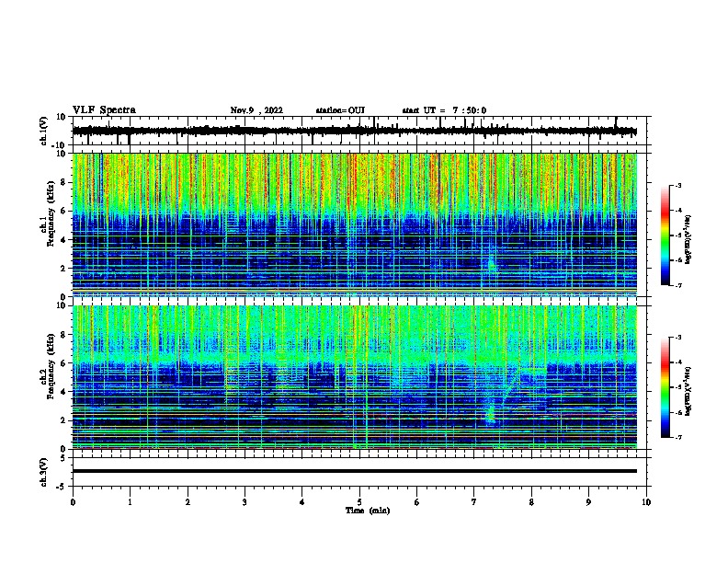This screenshot has height=563, width=728.
Task: Click the "5" tick on the Time axis
Action: [x=359, y=502]
